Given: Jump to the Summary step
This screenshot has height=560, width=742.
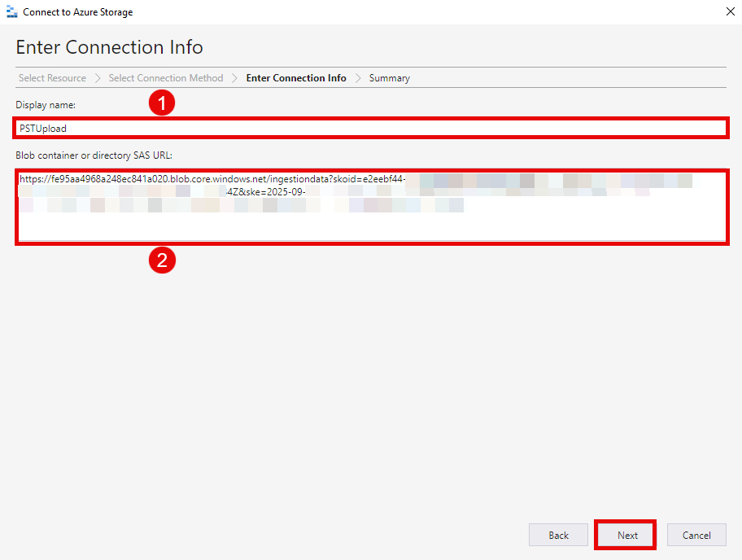Looking at the screenshot, I should pos(389,78).
